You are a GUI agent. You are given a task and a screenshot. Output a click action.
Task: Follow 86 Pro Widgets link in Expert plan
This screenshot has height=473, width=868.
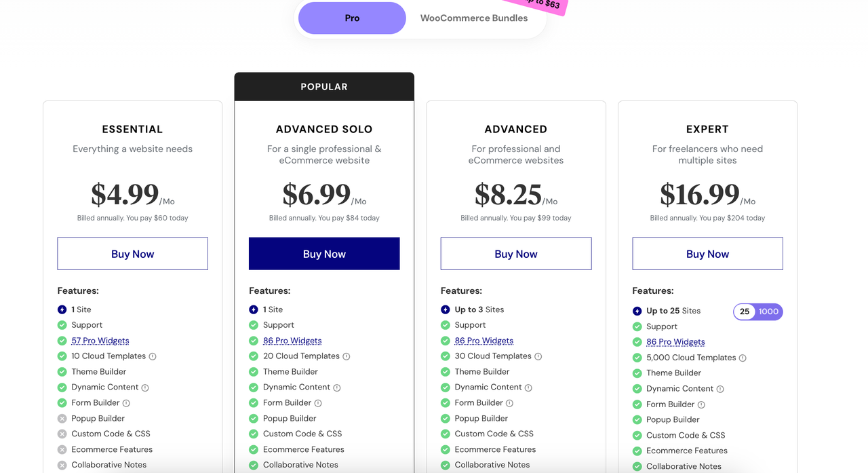675,342
